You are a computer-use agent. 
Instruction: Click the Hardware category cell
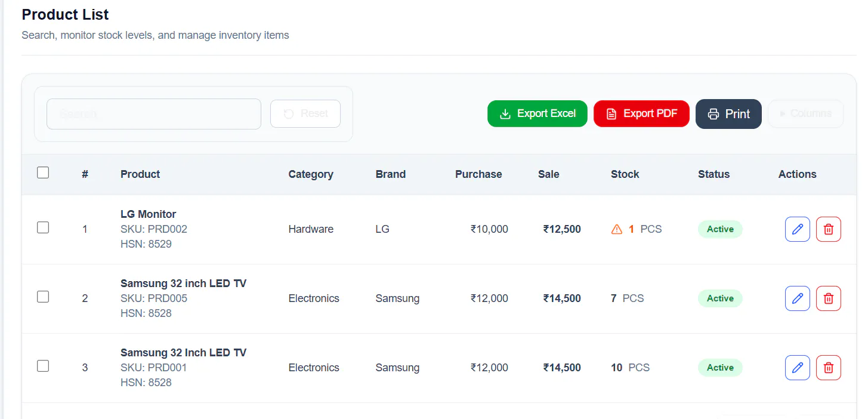[311, 229]
